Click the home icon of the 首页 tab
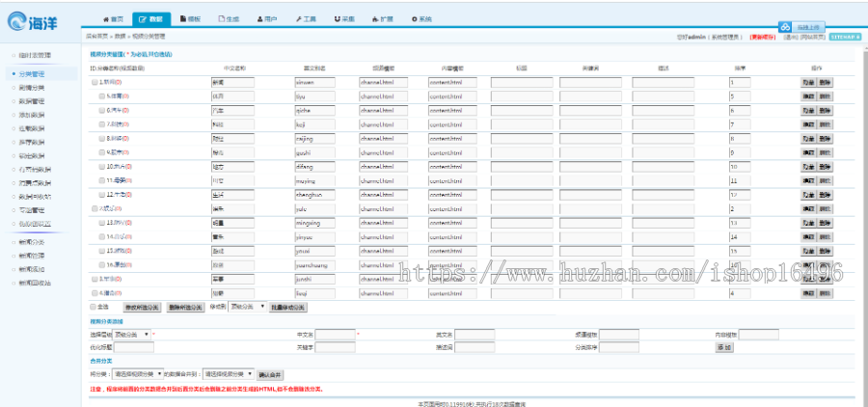The image size is (868, 407). [x=106, y=19]
